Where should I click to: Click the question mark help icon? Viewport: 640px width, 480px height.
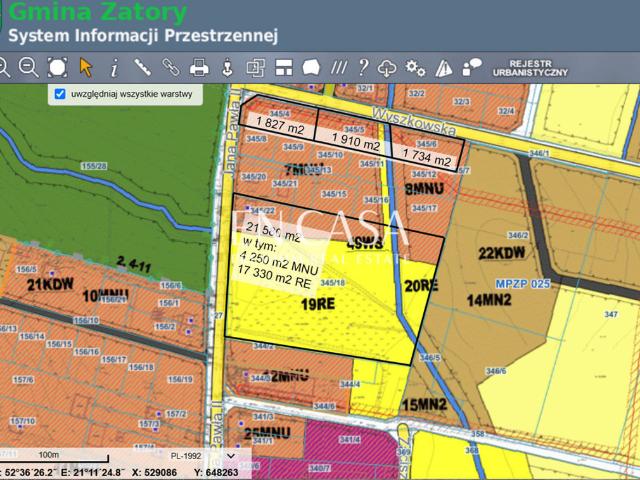(x=363, y=67)
